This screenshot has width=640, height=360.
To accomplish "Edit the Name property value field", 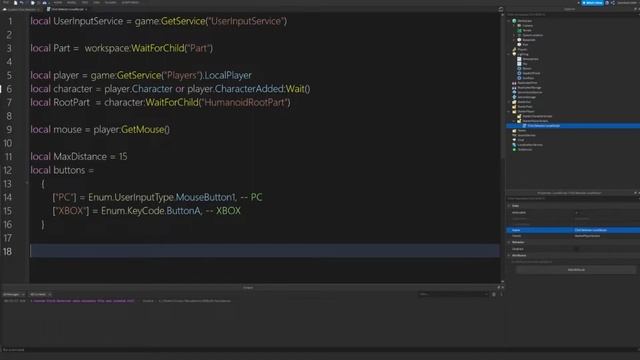I will [606, 230].
